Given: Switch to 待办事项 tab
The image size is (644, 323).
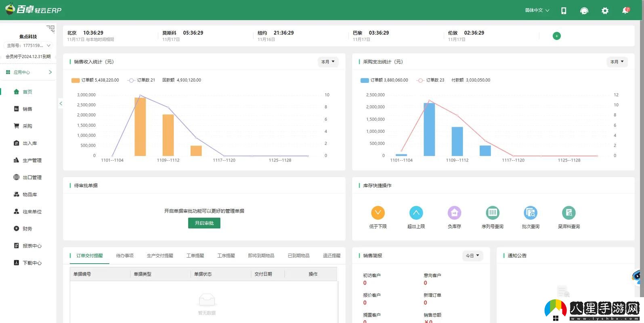Looking at the screenshot, I should tap(125, 256).
